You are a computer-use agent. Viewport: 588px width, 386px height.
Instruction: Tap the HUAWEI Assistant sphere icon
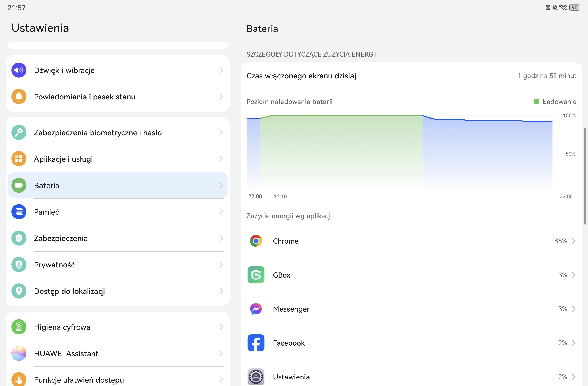click(x=19, y=353)
